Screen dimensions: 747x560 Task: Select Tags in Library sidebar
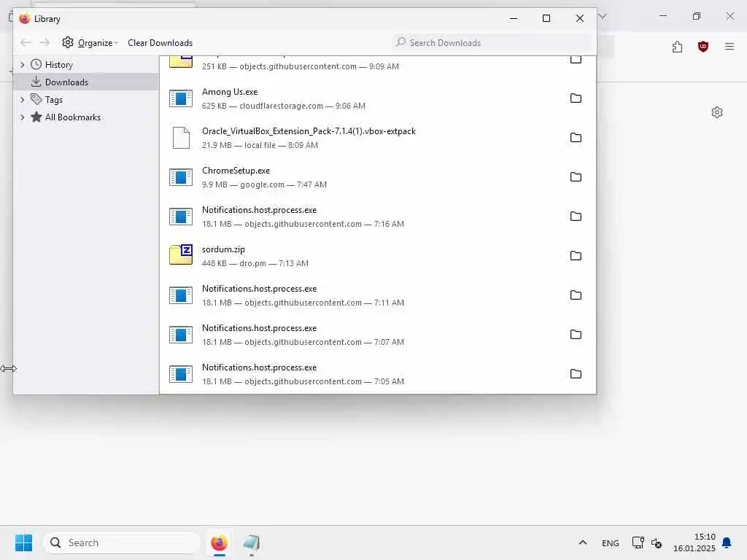point(54,99)
